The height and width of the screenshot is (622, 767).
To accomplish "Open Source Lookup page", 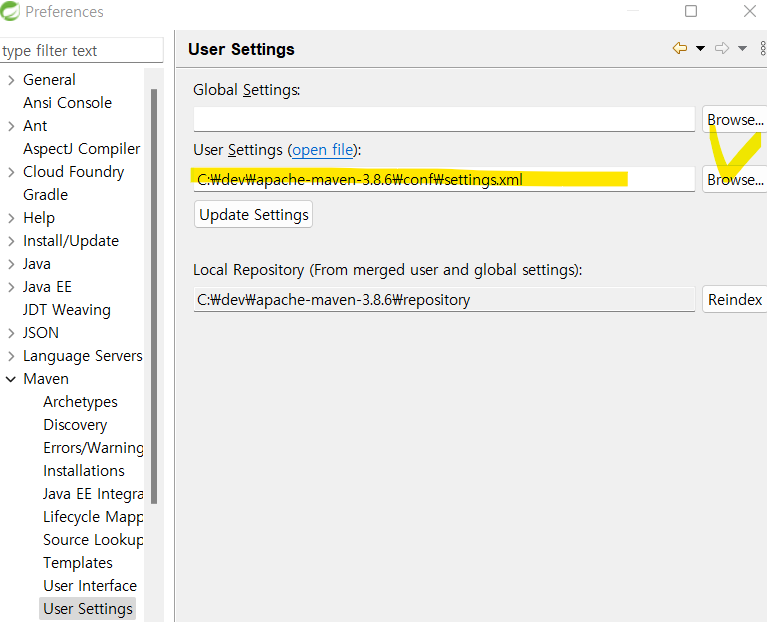I will point(93,539).
